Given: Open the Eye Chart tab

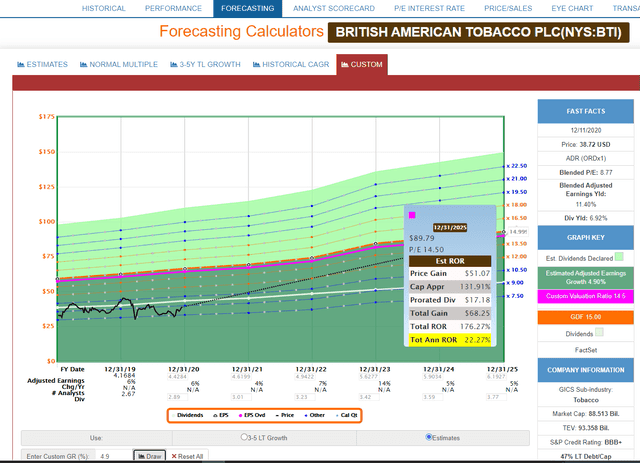Looking at the screenshot, I should [x=572, y=8].
